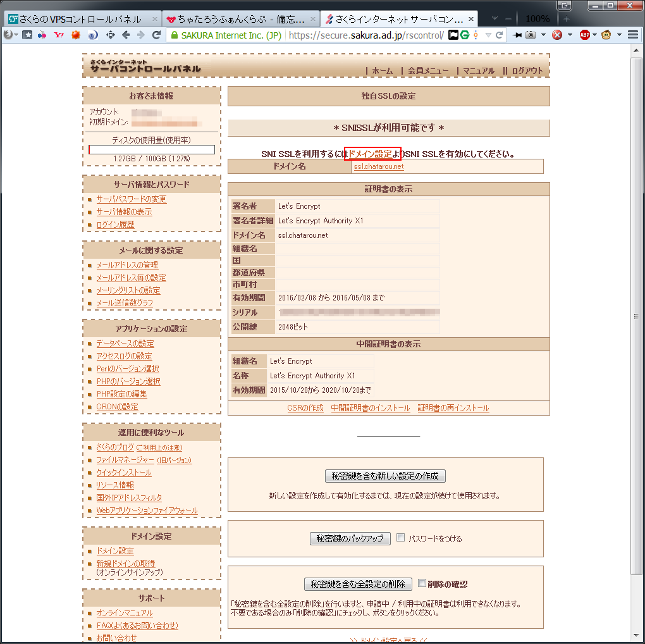The image size is (645, 644).
Task: Click the Greasemonkey monkey face icon
Action: (606, 35)
